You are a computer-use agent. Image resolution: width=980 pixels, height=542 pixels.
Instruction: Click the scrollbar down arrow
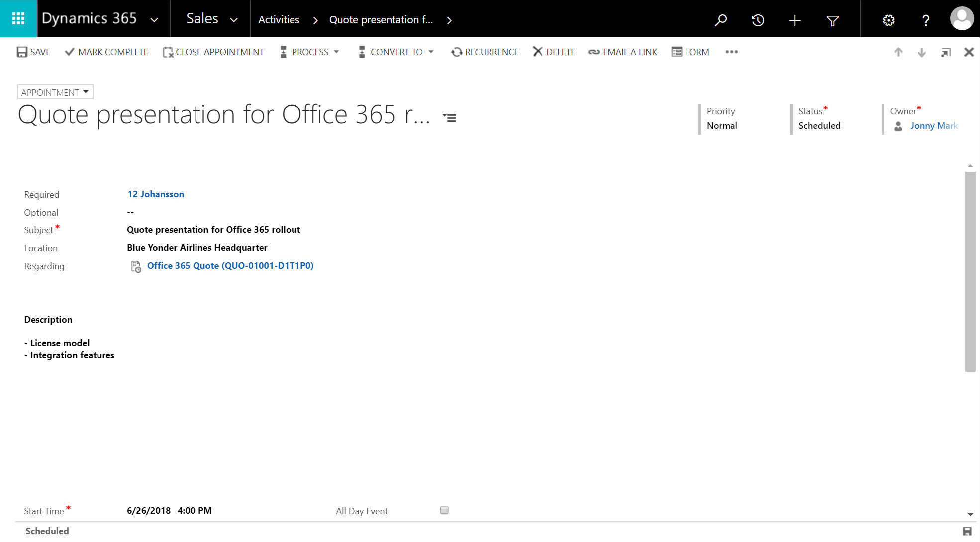click(970, 515)
